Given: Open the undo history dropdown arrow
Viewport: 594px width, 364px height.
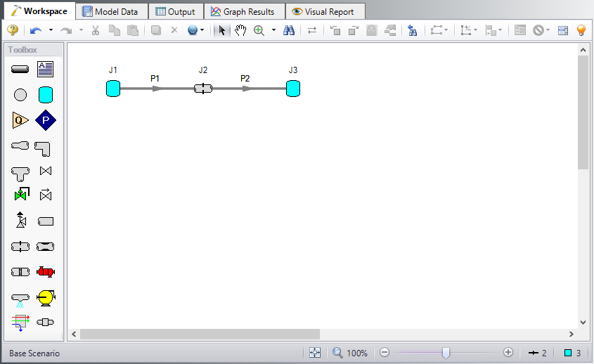Looking at the screenshot, I should coord(51,30).
